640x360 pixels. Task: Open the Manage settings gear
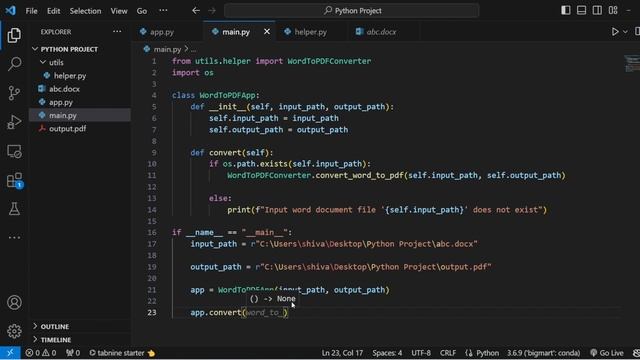(x=14, y=331)
